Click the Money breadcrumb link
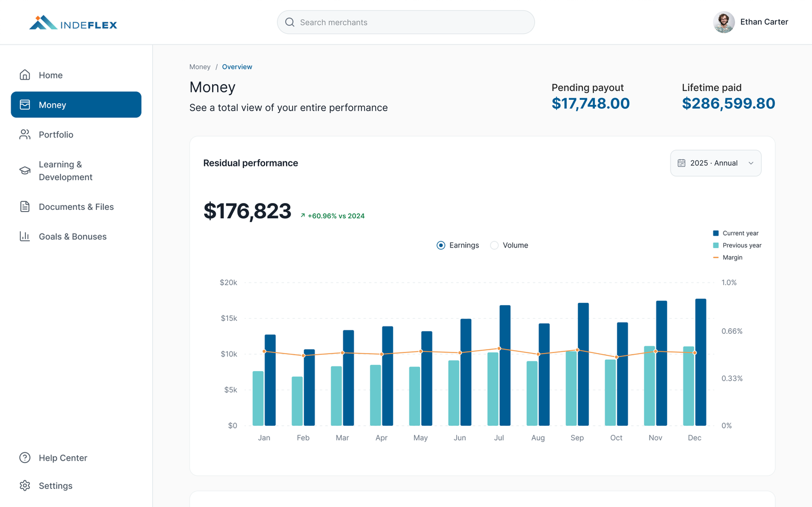 pos(200,67)
